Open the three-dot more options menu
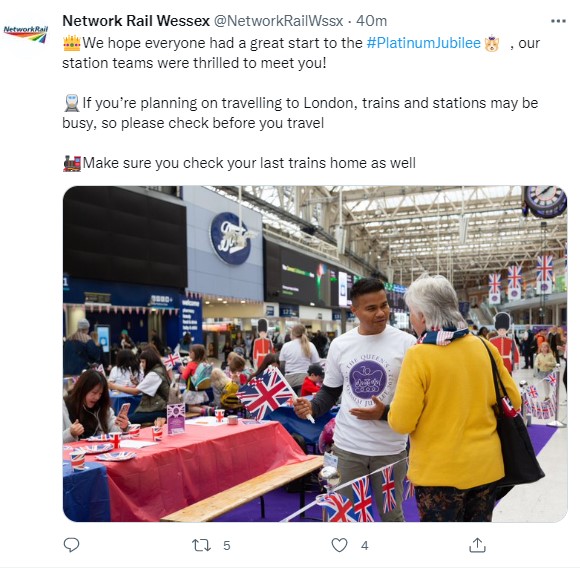This screenshot has height=568, width=580. 558,21
